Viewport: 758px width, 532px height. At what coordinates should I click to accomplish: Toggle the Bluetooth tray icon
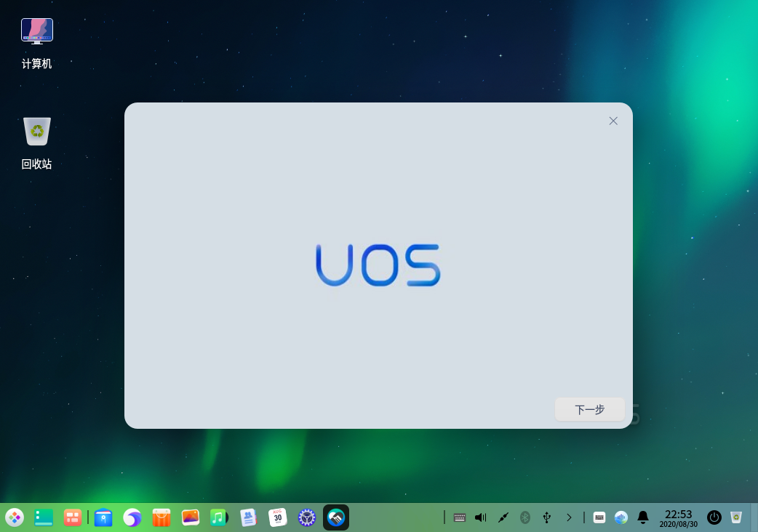tap(525, 517)
